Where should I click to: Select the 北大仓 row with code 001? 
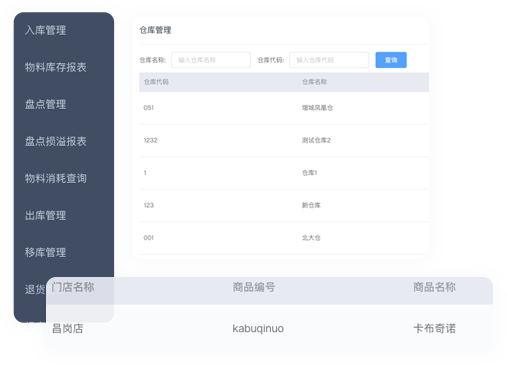tap(284, 238)
